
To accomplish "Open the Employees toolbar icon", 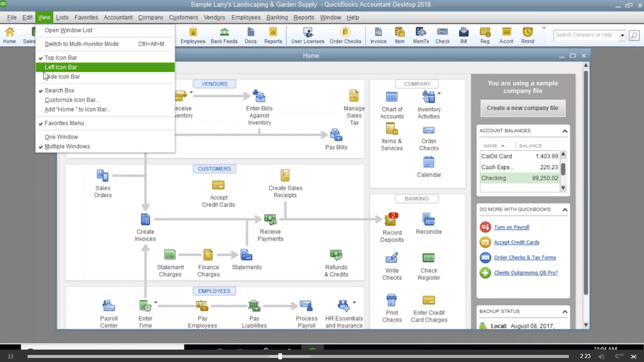I will [x=193, y=35].
